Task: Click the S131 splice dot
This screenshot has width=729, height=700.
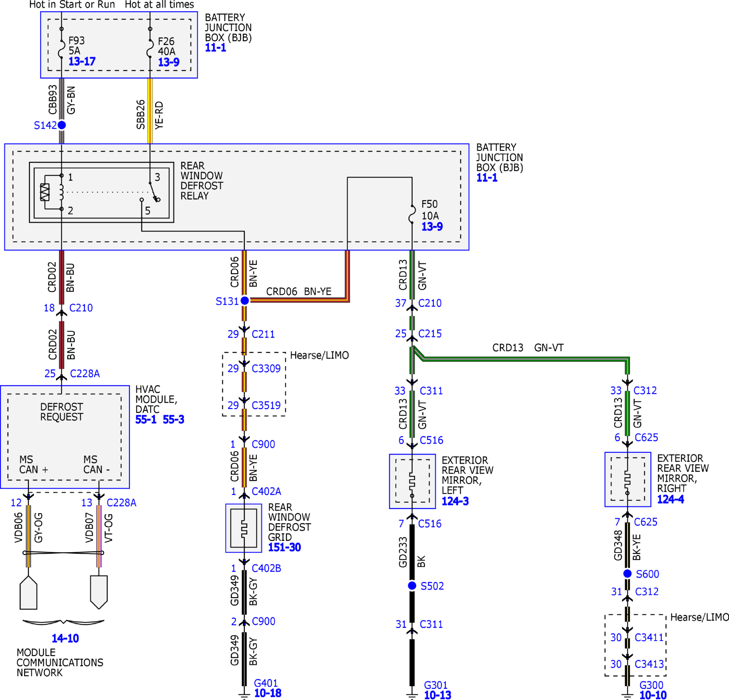Action: (245, 300)
